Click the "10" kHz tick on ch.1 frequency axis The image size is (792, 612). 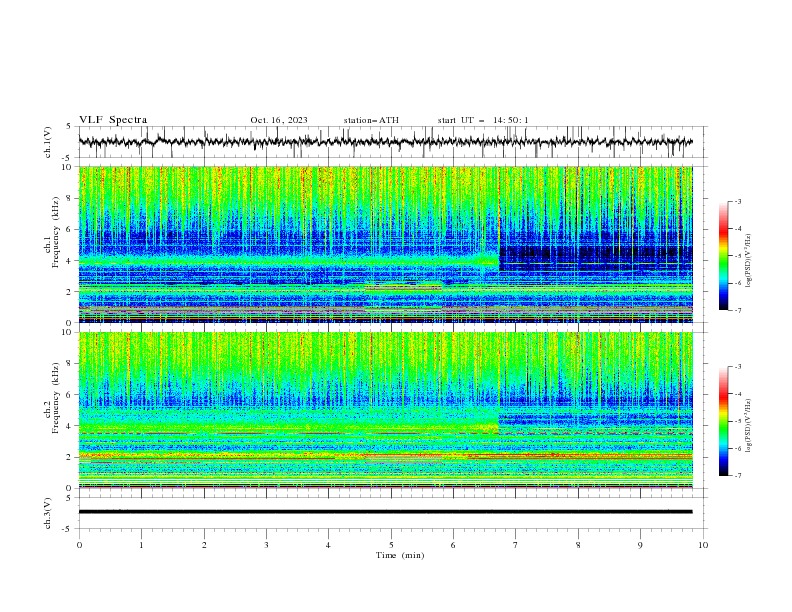[x=68, y=167]
